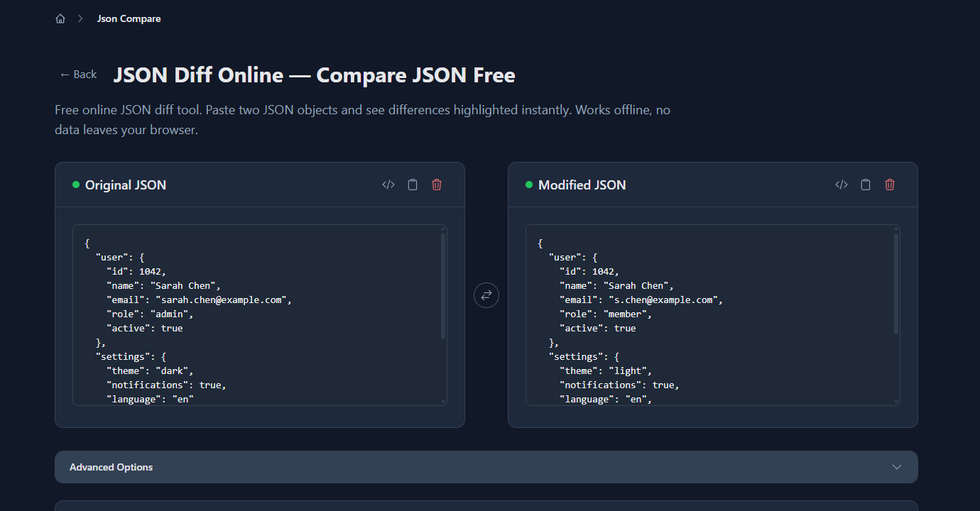Swap the two JSON panels with arrows icon
This screenshot has width=980, height=511.
pyautogui.click(x=486, y=295)
